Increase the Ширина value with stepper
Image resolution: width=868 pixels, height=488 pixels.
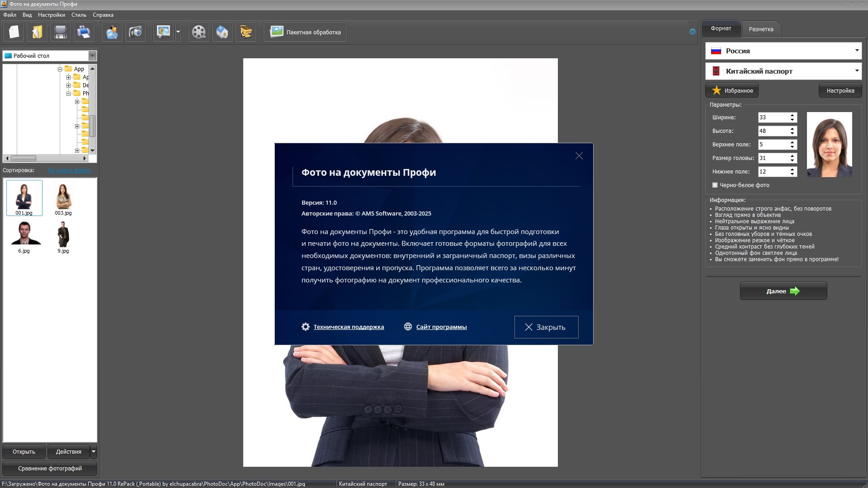(x=792, y=115)
